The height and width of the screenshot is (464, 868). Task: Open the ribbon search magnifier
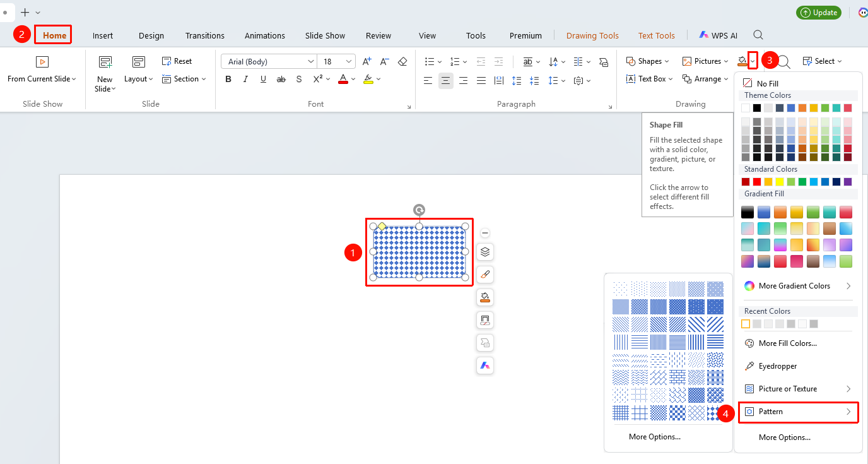tap(759, 35)
